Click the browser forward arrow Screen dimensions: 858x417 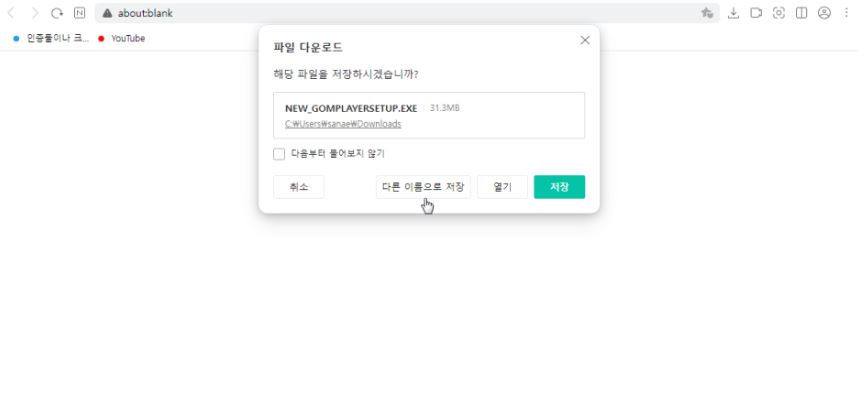[x=35, y=13]
